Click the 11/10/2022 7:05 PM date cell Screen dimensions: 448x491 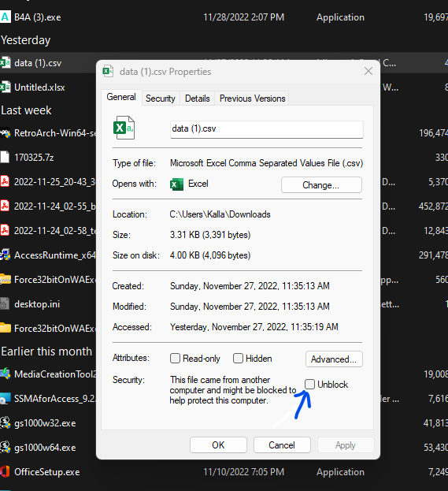pyautogui.click(x=244, y=472)
